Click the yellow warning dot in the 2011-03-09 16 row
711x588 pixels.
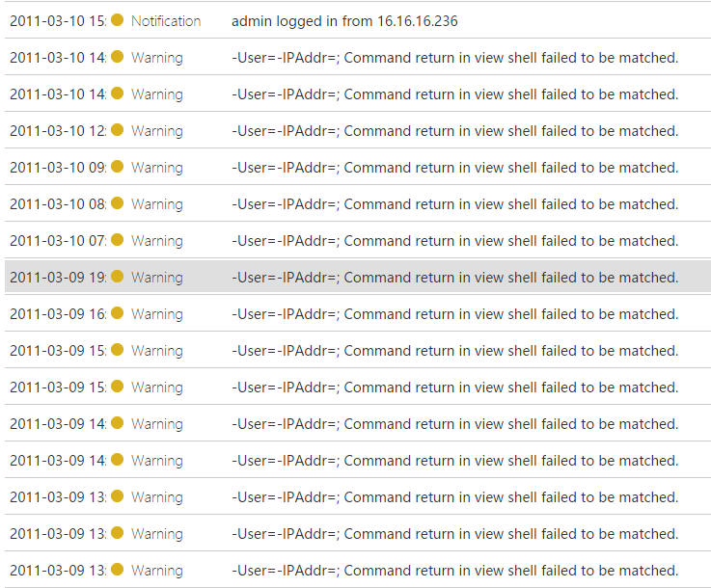[117, 313]
